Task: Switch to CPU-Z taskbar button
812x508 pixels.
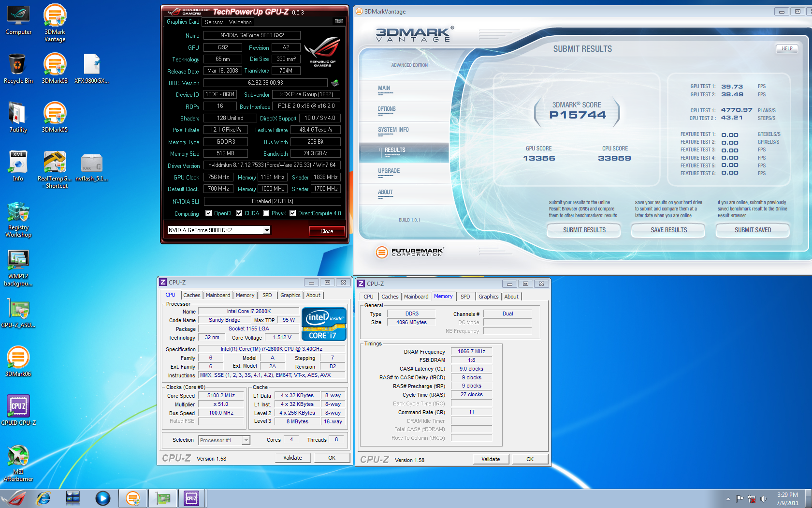Action: (192, 498)
